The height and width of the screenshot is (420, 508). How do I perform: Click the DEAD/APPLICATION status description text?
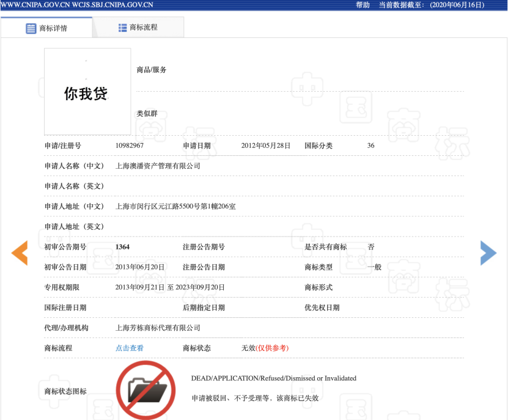pos(274,378)
